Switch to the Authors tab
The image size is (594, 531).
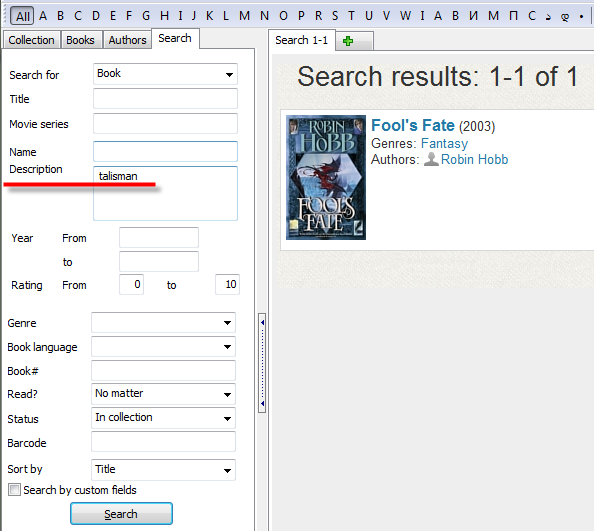(127, 40)
